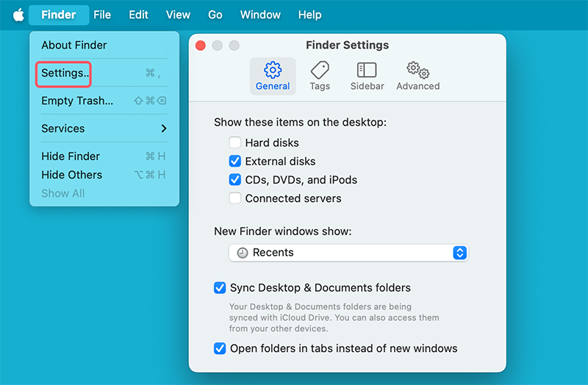Select the General gear icon tab
The width and height of the screenshot is (588, 385).
click(x=273, y=76)
